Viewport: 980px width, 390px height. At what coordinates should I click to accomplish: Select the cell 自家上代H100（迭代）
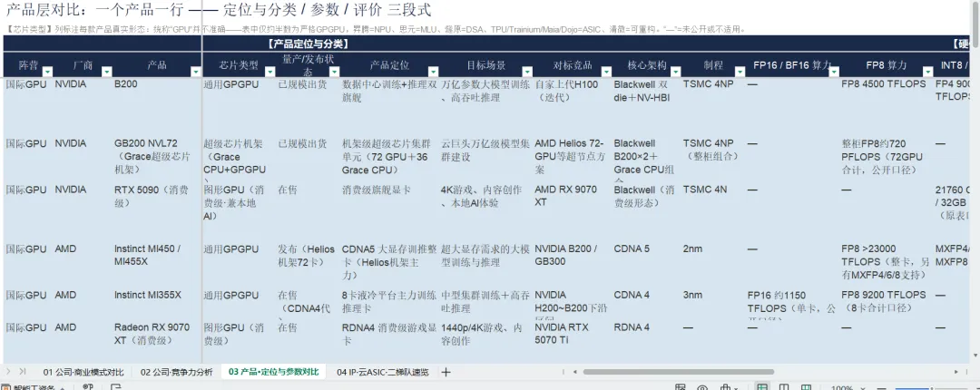566,91
